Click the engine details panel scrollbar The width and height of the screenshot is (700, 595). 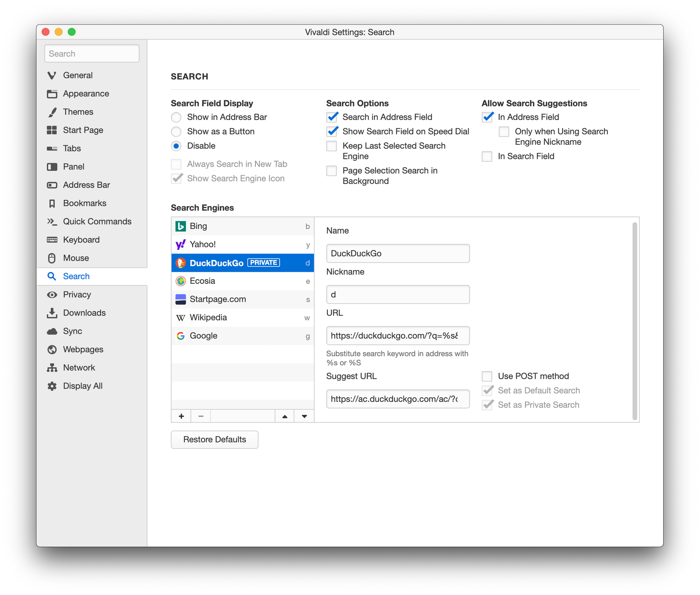coord(635,320)
